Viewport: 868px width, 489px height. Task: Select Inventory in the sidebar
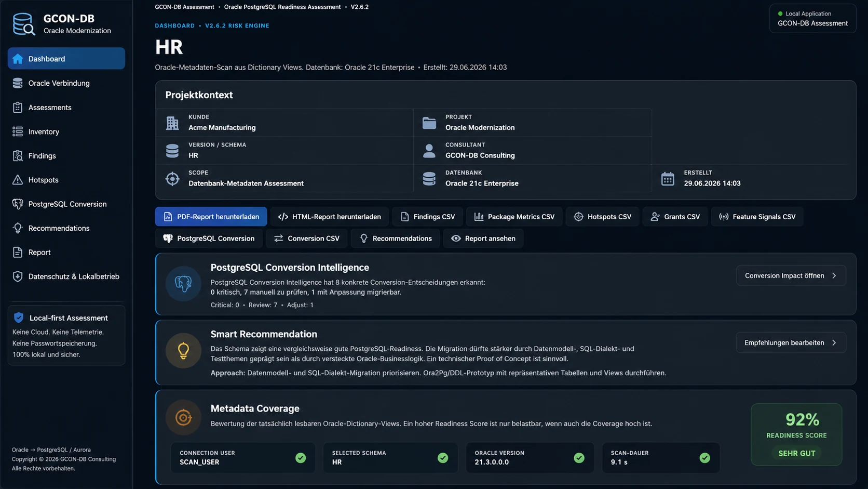pos(66,131)
